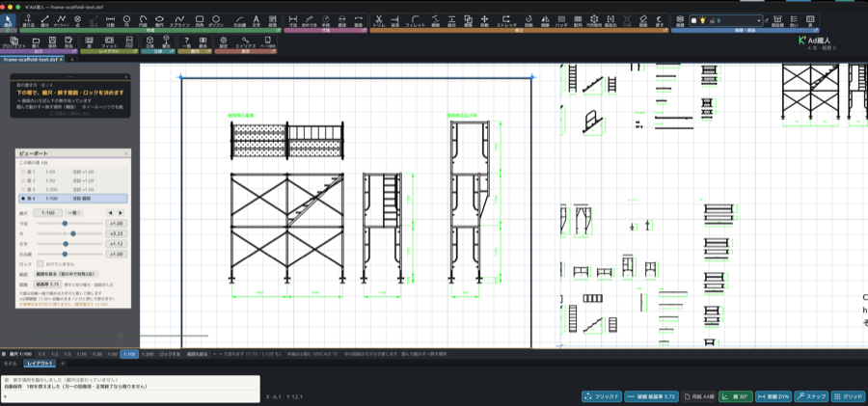Select the ハッチ hatch tool

click(561, 20)
